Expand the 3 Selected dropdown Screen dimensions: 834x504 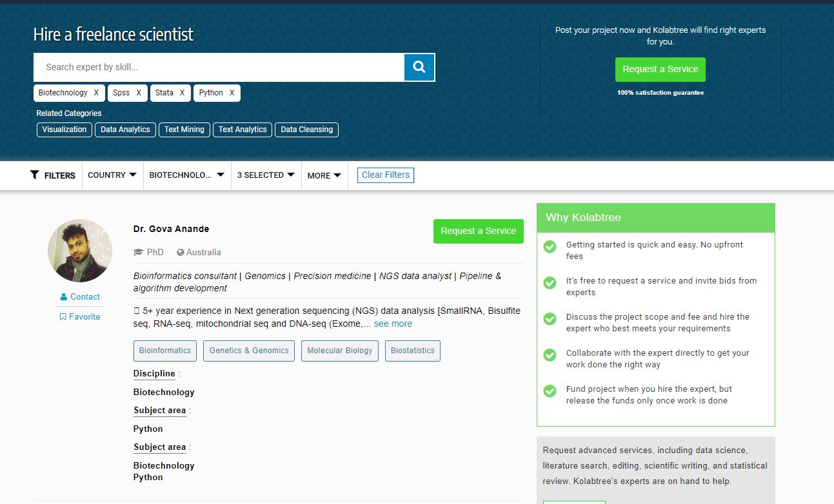[x=266, y=175]
